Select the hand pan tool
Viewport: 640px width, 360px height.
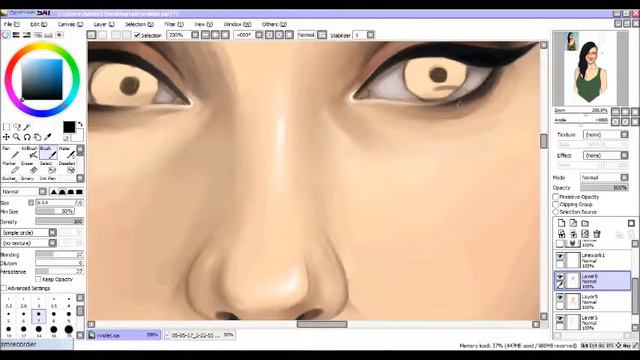(x=37, y=137)
